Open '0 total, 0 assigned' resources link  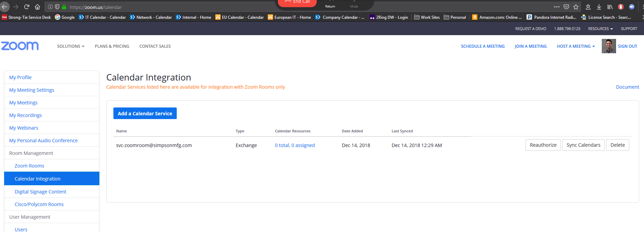point(295,145)
